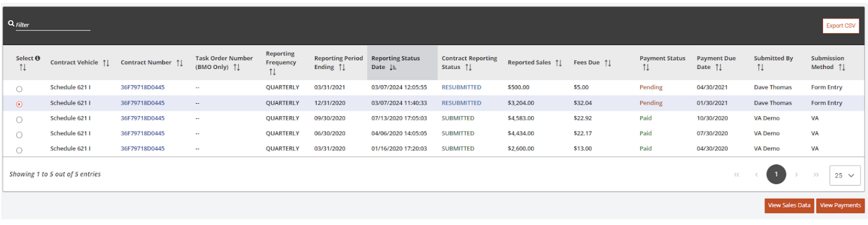The image size is (868, 225).
Task: Sort by Submitted By arrows
Action: click(760, 67)
